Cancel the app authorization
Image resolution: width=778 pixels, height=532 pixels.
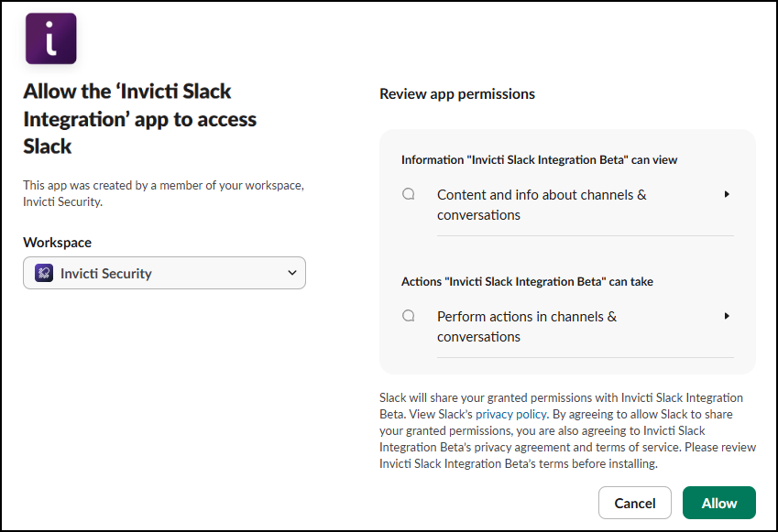[634, 503]
